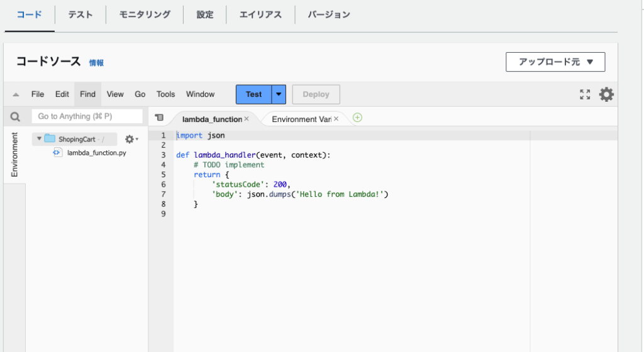This screenshot has height=352, width=644.
Task: Run the blue Test button
Action: pos(253,94)
